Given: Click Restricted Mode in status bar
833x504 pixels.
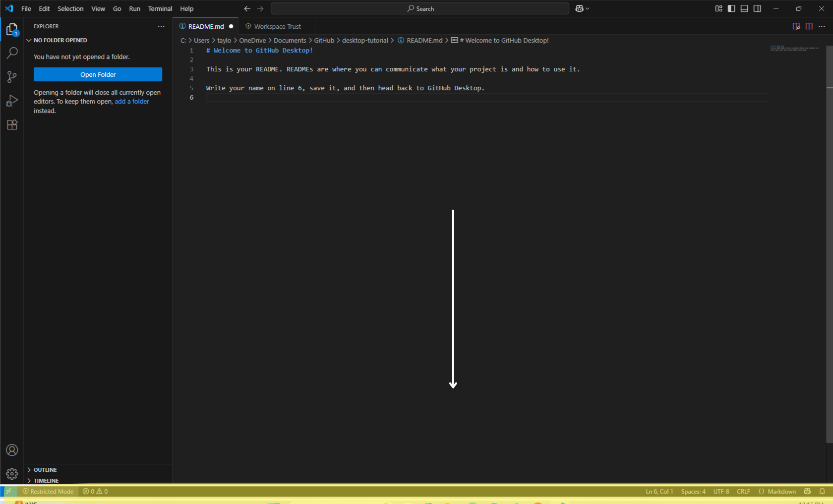Looking at the screenshot, I should [x=48, y=491].
